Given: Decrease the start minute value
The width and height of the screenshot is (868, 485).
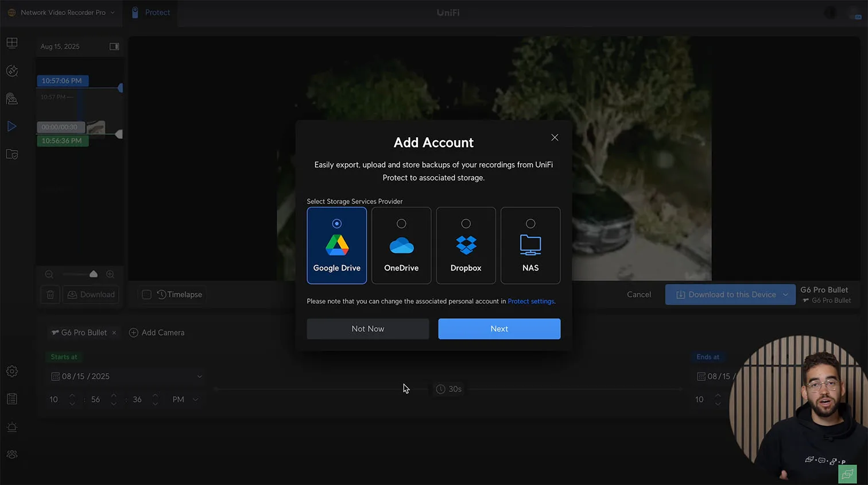Looking at the screenshot, I should pos(114,404).
